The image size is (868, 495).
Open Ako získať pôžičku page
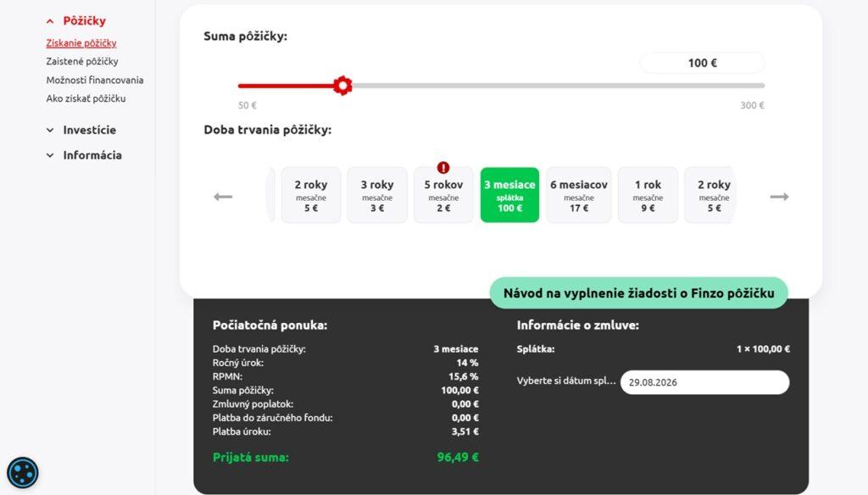point(86,98)
